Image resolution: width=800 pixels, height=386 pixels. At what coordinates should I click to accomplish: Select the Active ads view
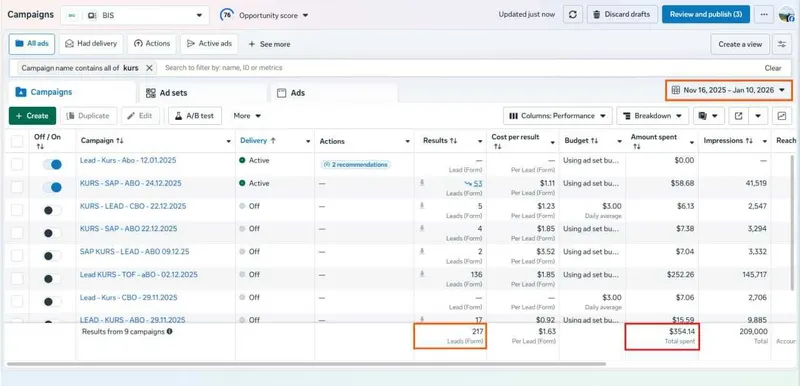(209, 44)
